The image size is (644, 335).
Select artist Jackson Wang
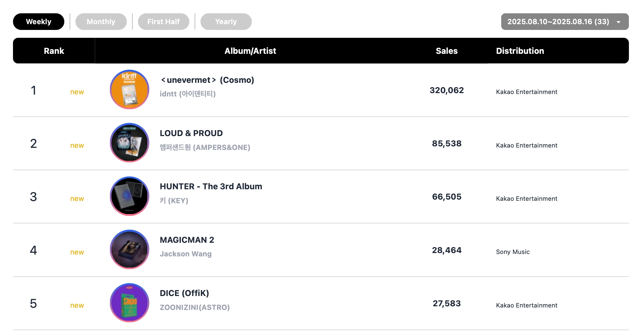pos(186,254)
